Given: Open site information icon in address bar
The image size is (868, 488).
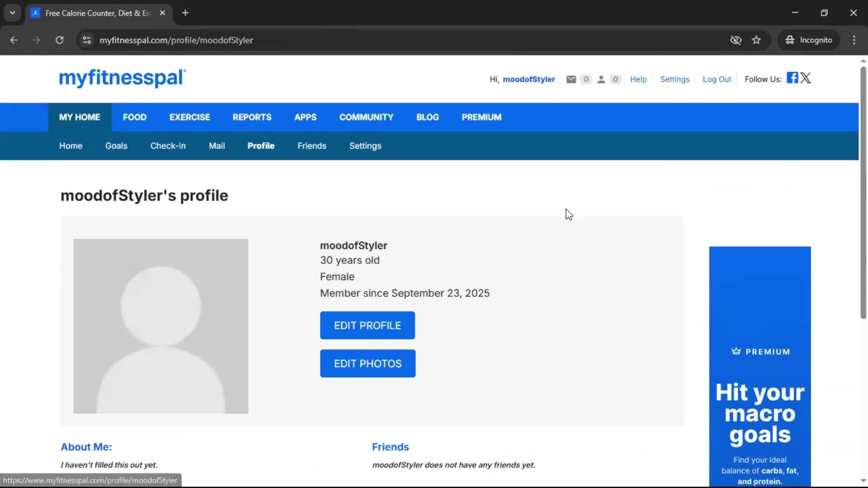Looking at the screenshot, I should [87, 40].
